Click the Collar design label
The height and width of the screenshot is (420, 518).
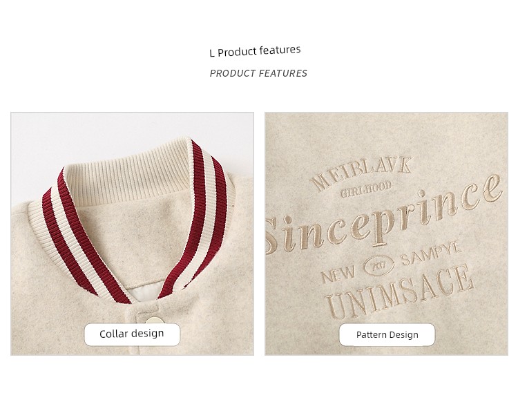coord(132,334)
